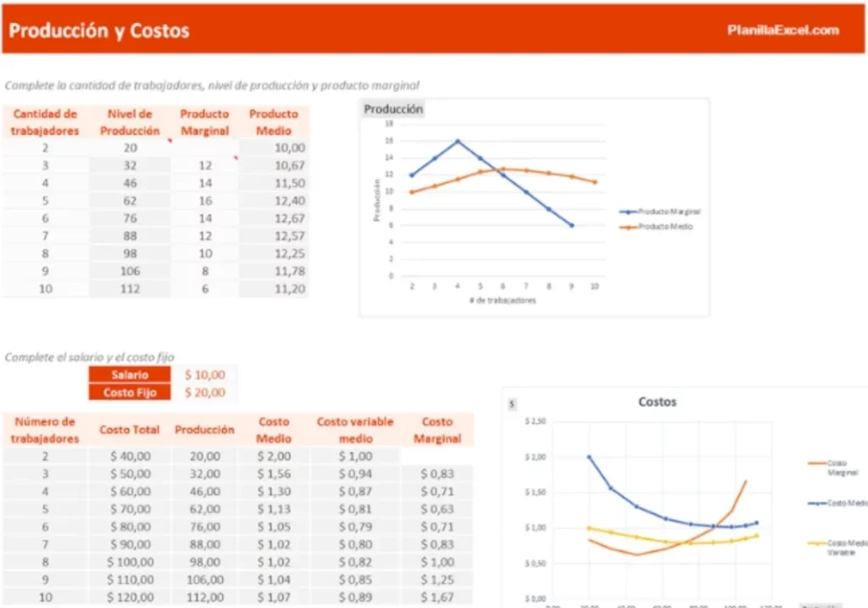This screenshot has height=608, width=868.
Task: Click the 'Producto Marginal' column header
Action: point(205,122)
